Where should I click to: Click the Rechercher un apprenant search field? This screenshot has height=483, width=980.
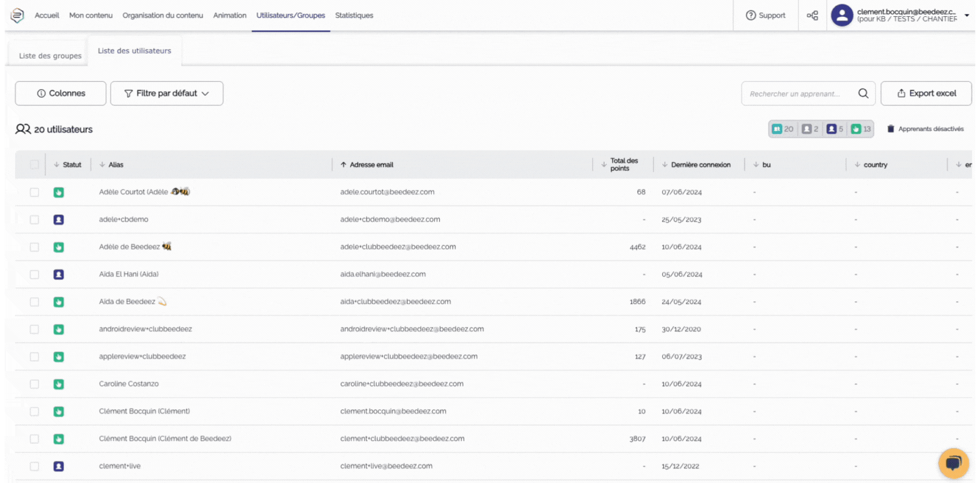coord(798,93)
